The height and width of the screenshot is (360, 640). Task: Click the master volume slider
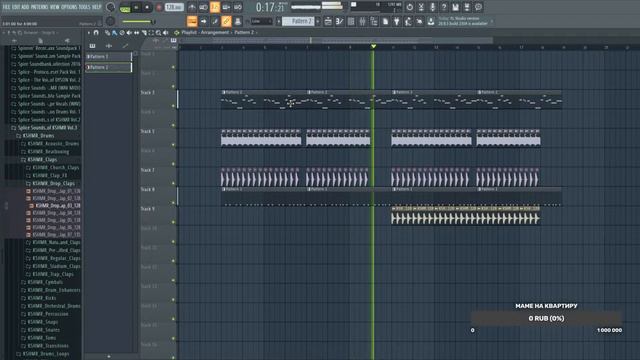click(138, 21)
